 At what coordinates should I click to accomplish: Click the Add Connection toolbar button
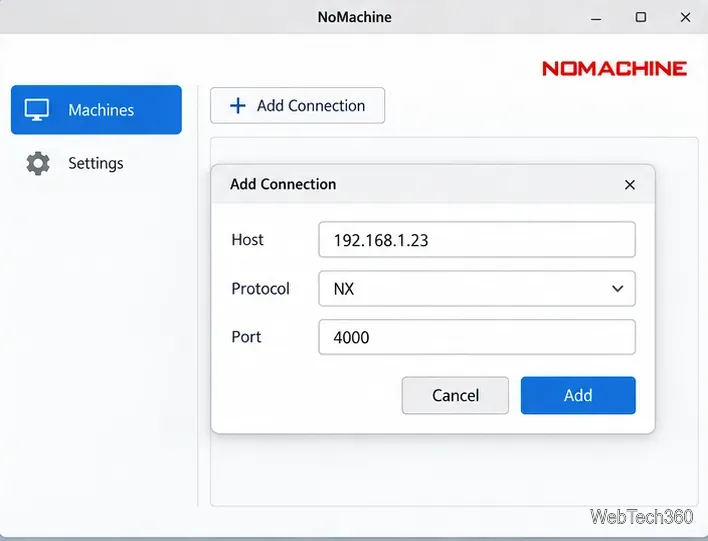298,105
